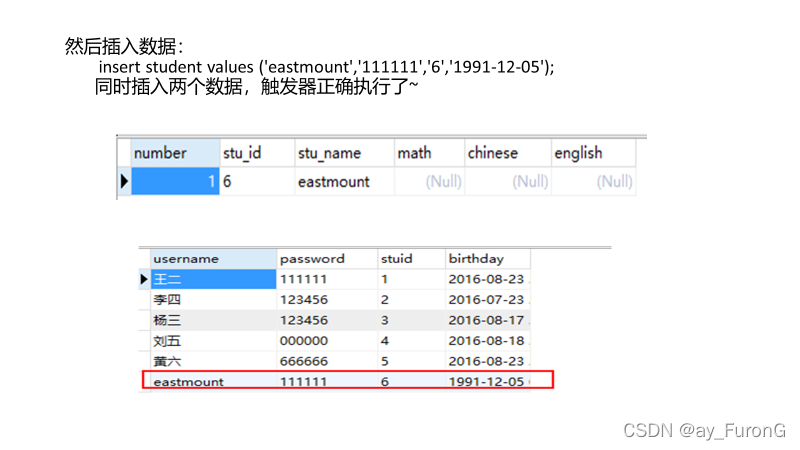Click the line 同时插入两个数据
The image size is (800, 450).
click(256, 86)
